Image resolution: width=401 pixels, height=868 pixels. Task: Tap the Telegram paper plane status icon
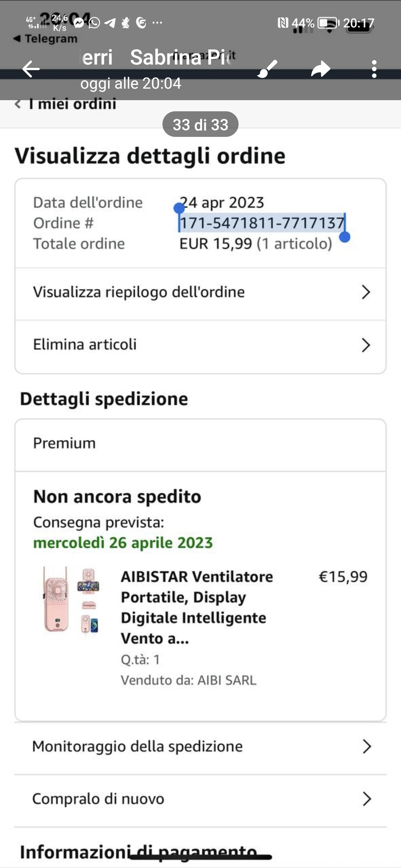pyautogui.click(x=110, y=23)
